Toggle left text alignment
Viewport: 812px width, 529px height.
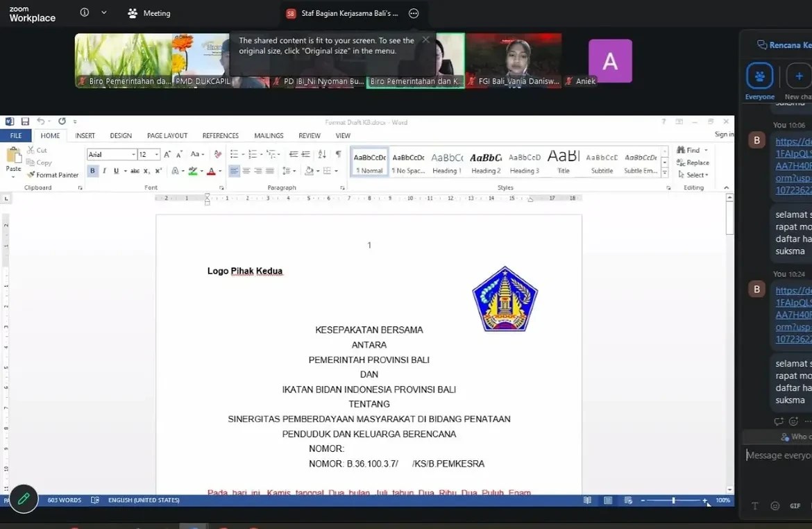234,171
